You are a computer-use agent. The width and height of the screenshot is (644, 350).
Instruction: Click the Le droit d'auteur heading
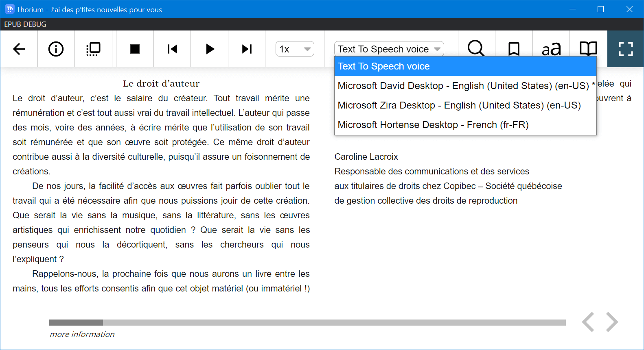pos(161,84)
